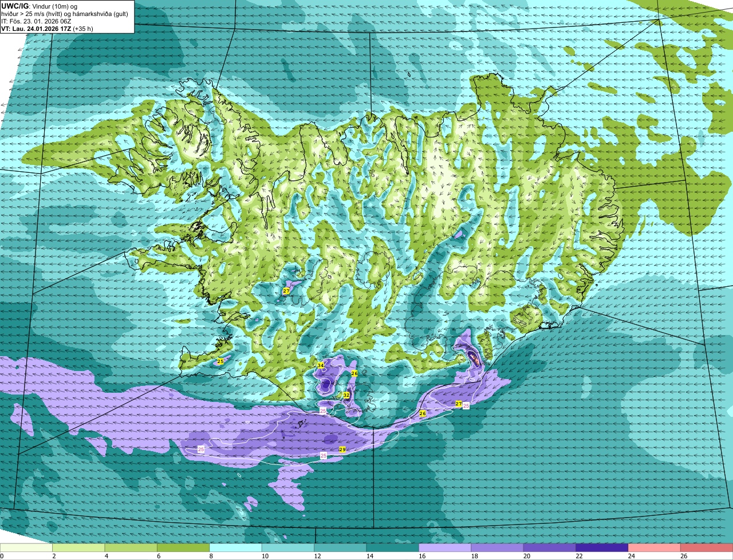
Task: Select the 24–26 m/s pink swatch
Action: 655,547
